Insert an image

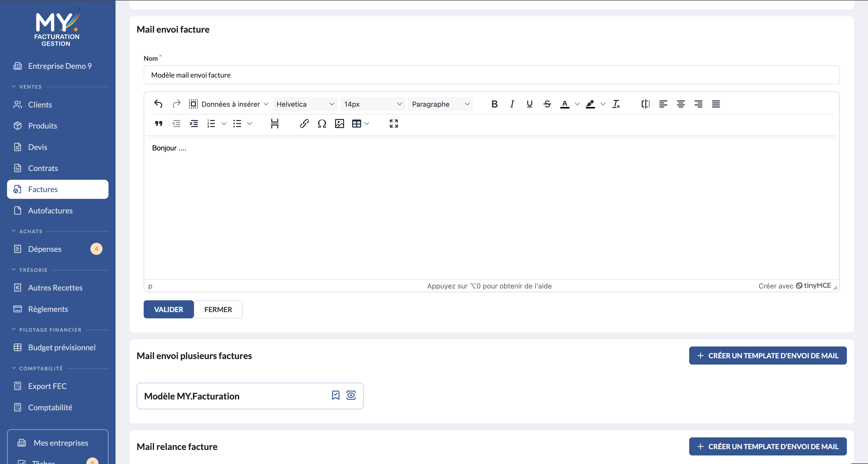pyautogui.click(x=339, y=124)
